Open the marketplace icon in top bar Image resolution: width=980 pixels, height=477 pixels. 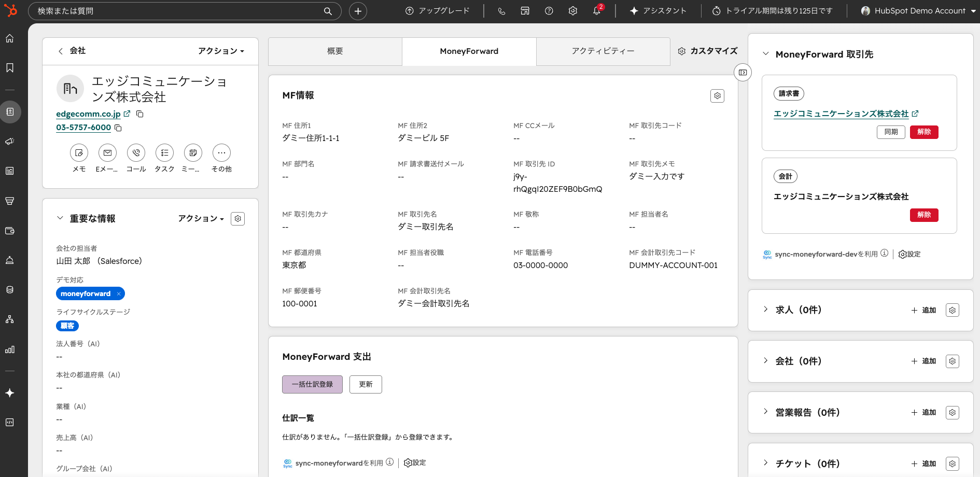pyautogui.click(x=525, y=11)
